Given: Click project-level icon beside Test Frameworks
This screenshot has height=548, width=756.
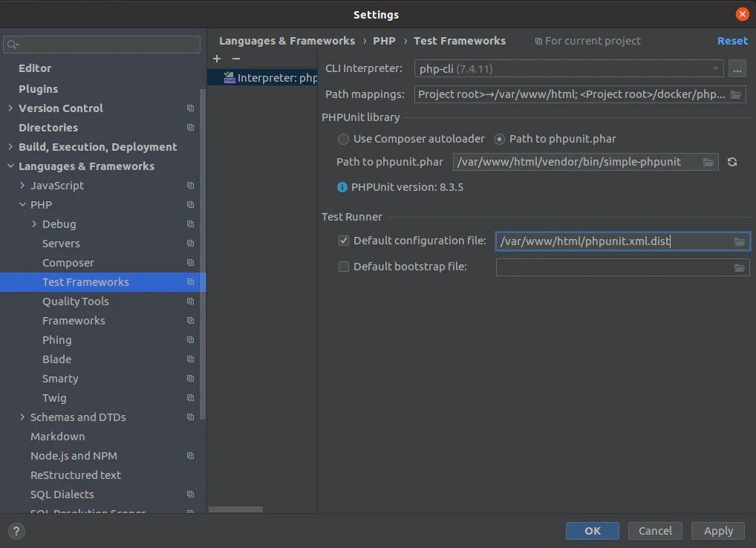Looking at the screenshot, I should pos(190,282).
